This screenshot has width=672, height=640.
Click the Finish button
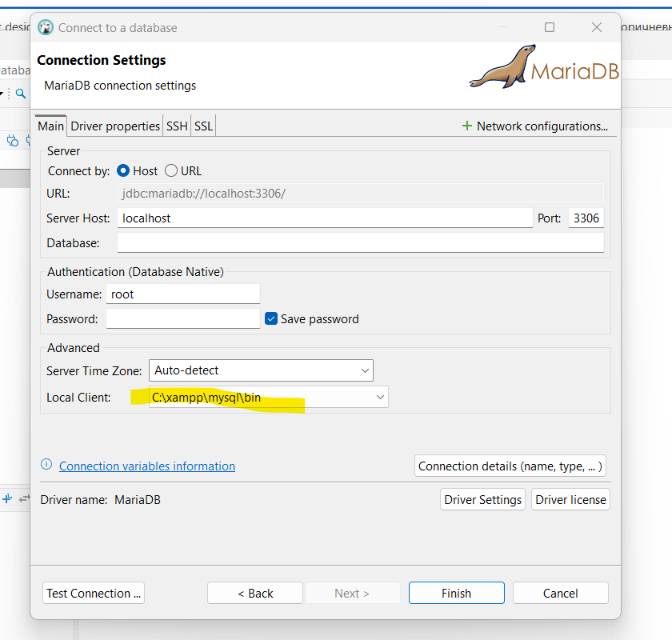click(457, 593)
